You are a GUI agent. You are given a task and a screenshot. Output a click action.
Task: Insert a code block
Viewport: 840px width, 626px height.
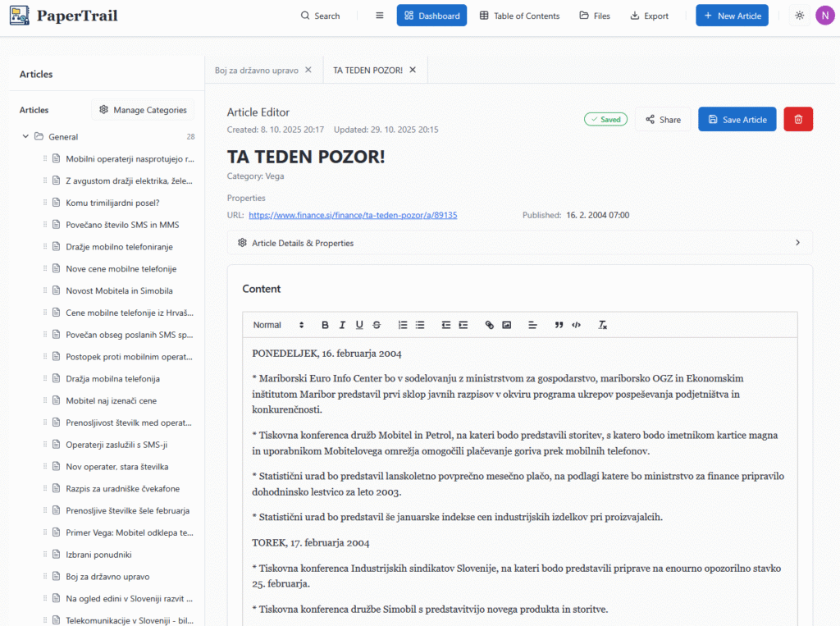tap(577, 325)
